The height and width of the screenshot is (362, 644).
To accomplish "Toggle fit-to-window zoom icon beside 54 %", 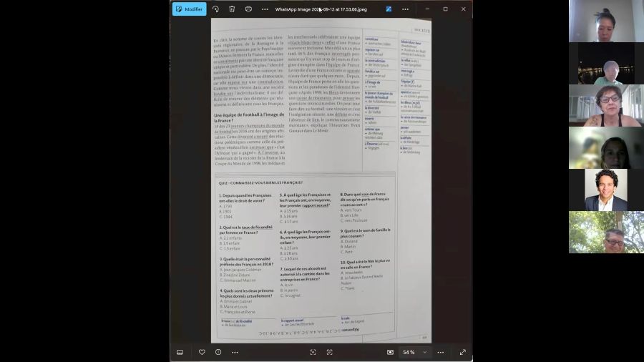I will coord(390,352).
